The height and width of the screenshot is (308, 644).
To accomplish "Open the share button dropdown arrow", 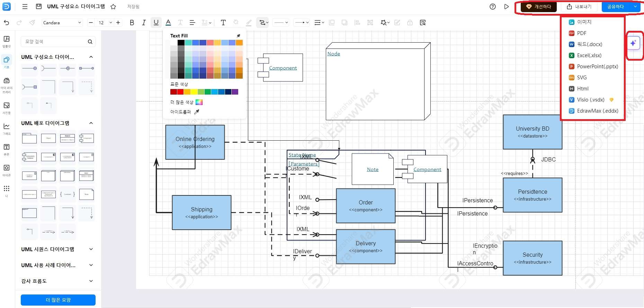I will pyautogui.click(x=635, y=7).
